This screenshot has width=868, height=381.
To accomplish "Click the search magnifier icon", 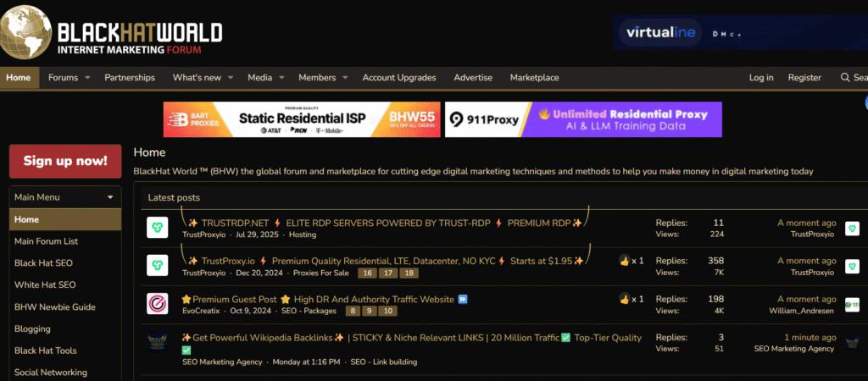I will click(x=845, y=77).
